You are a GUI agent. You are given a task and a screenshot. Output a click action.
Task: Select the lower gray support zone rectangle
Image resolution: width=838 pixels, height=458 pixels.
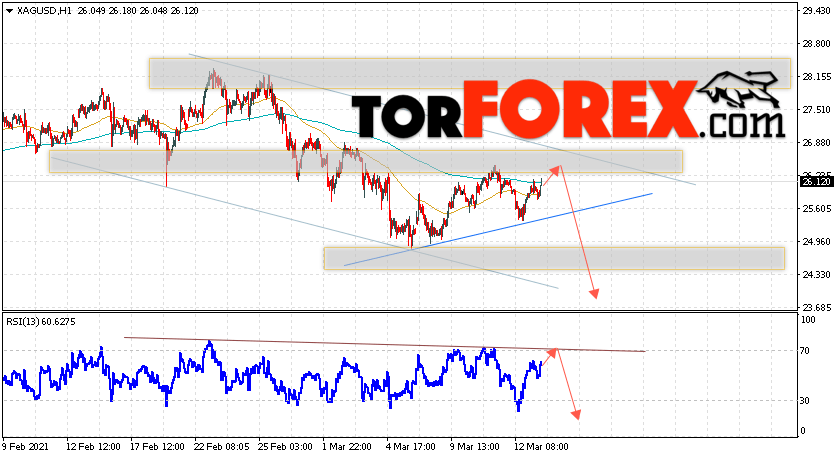pyautogui.click(x=554, y=258)
